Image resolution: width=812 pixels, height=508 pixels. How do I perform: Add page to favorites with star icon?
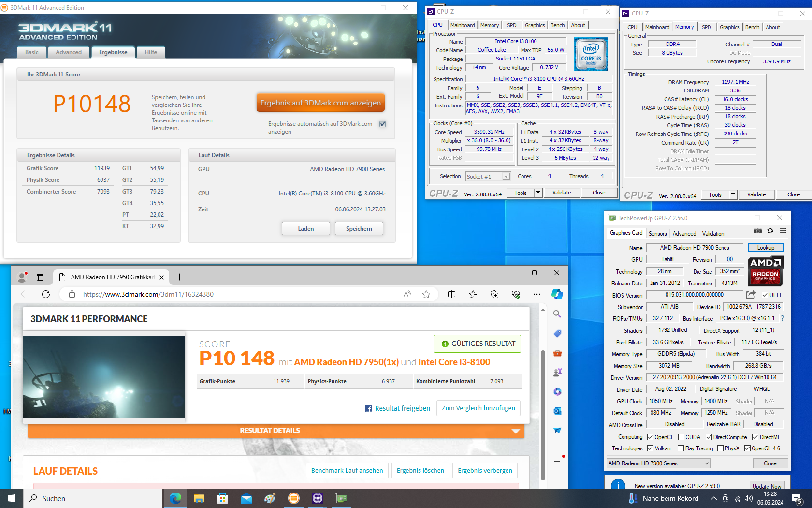[426, 294]
